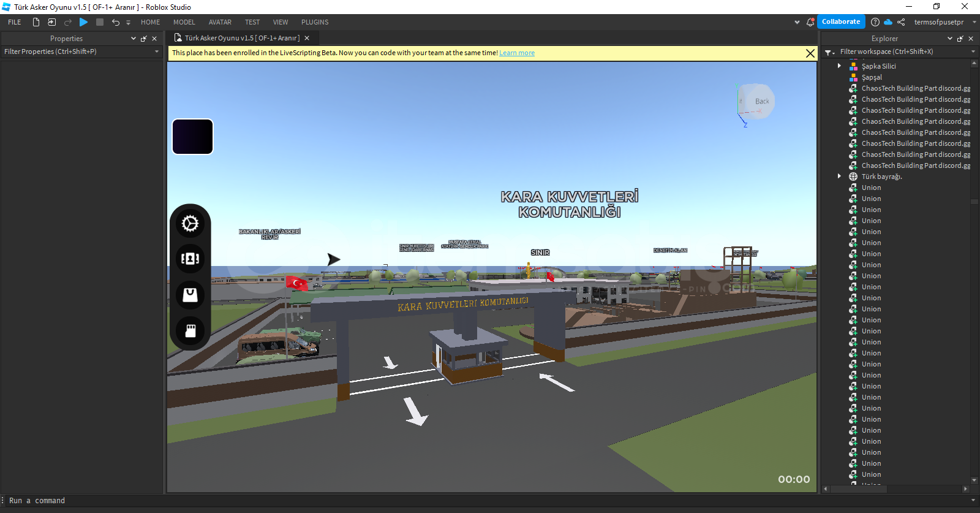The width and height of the screenshot is (980, 513).
Task: Open the gear settings icon in viewport sidebar
Action: (x=190, y=223)
